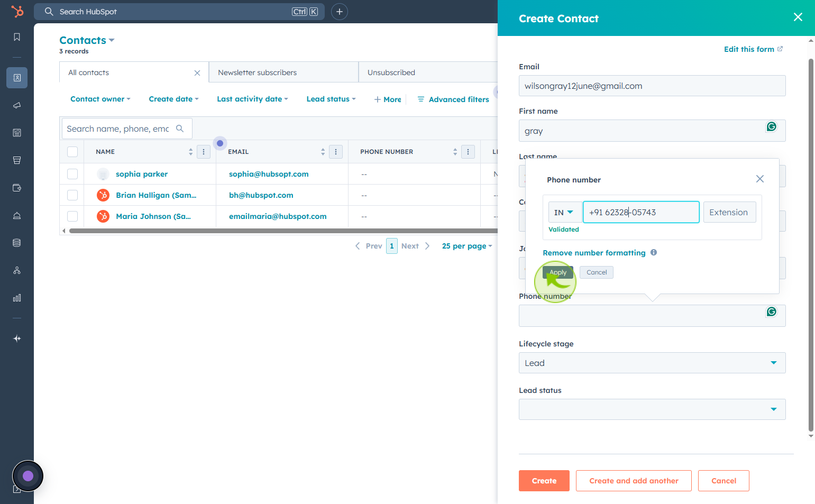Open the CRM contacts sidebar icon
Viewport: 815px width, 504px height.
click(x=17, y=78)
